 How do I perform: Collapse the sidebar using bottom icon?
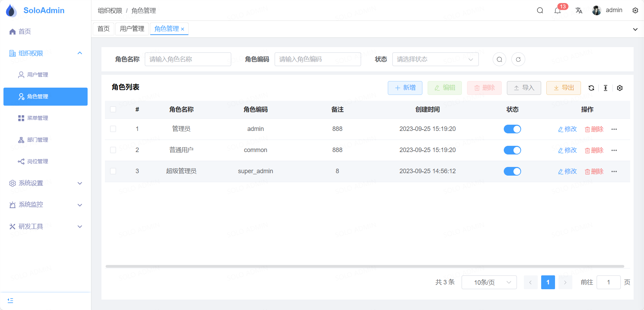[x=10, y=300]
